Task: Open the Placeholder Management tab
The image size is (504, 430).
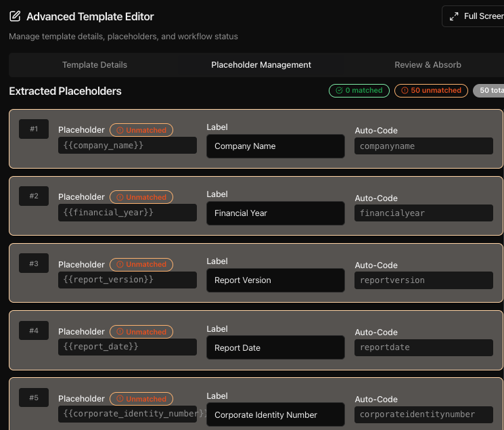Action: pyautogui.click(x=261, y=65)
